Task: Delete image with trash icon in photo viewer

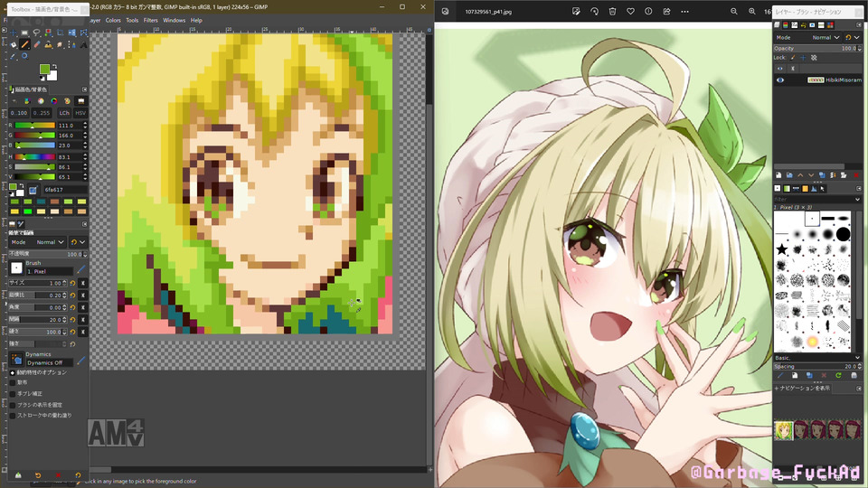Action: click(x=612, y=11)
